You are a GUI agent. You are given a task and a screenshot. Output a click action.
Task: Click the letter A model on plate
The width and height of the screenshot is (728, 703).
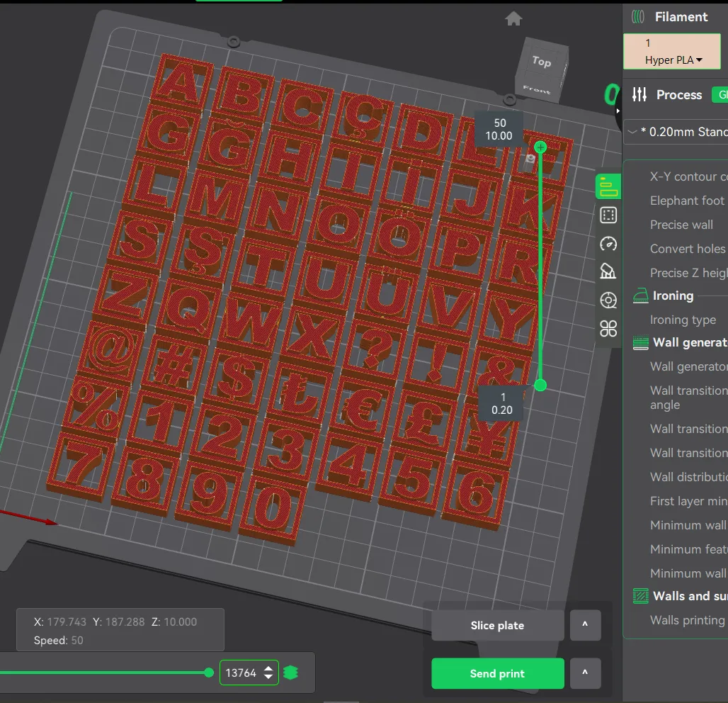tap(181, 82)
